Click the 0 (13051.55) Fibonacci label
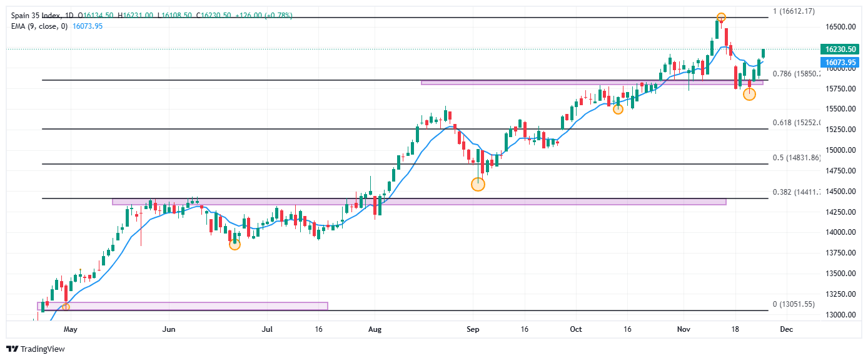The height and width of the screenshot is (360, 868). pos(794,304)
